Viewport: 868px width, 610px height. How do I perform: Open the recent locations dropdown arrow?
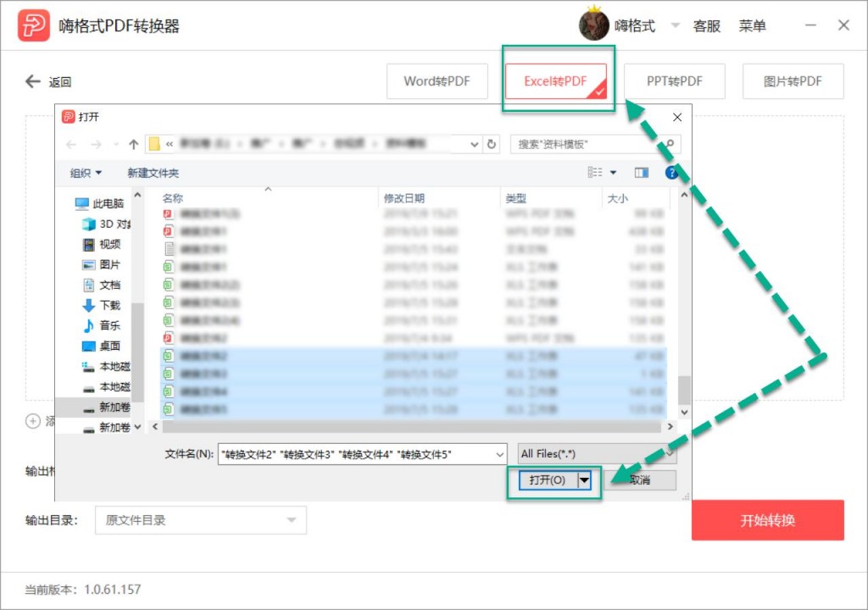[x=115, y=145]
